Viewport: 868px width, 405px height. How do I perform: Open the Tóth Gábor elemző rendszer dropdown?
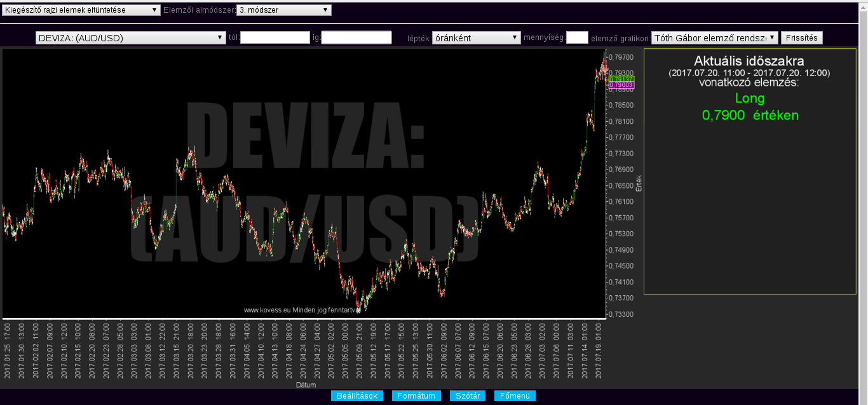tap(714, 38)
